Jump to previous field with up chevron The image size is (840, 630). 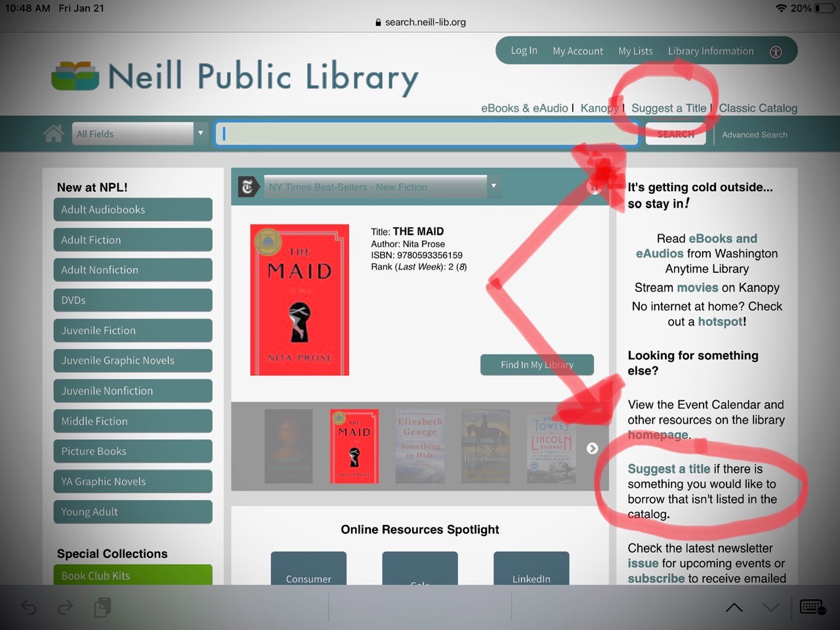coord(734,608)
